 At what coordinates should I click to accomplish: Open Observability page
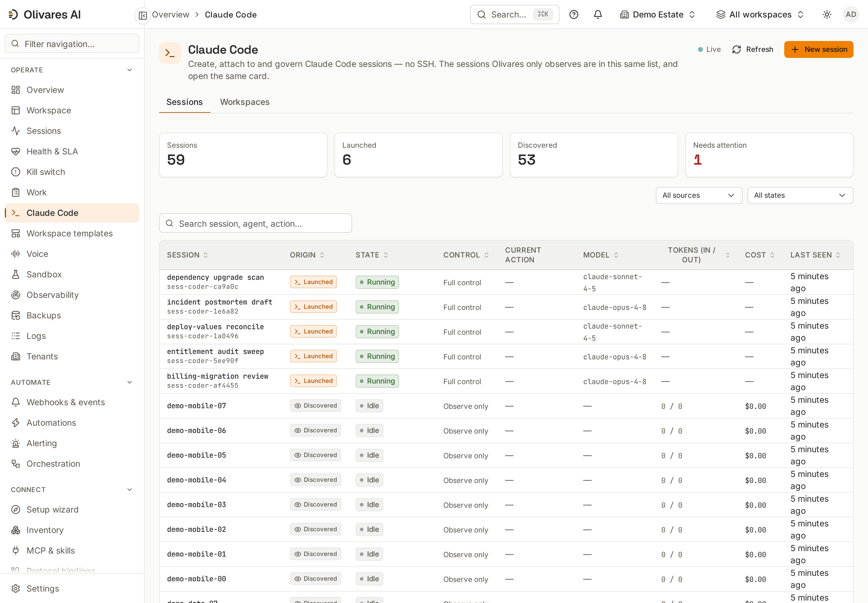point(72,295)
